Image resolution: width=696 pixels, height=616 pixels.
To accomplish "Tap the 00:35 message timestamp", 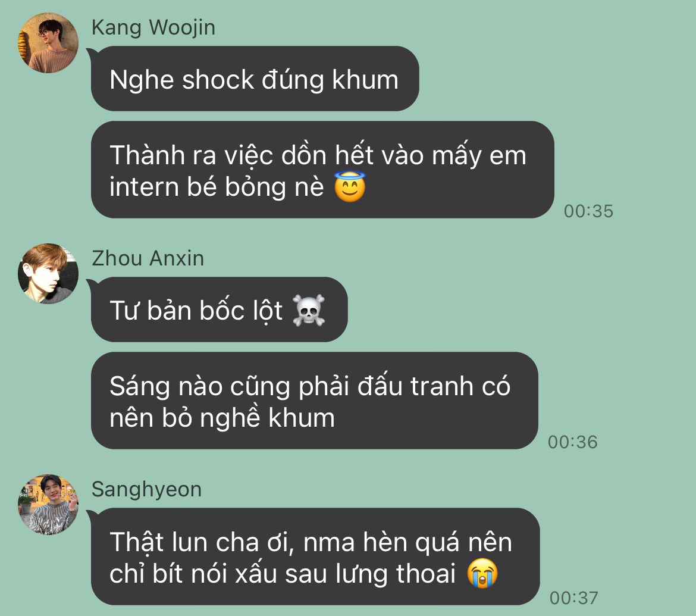I will (588, 211).
